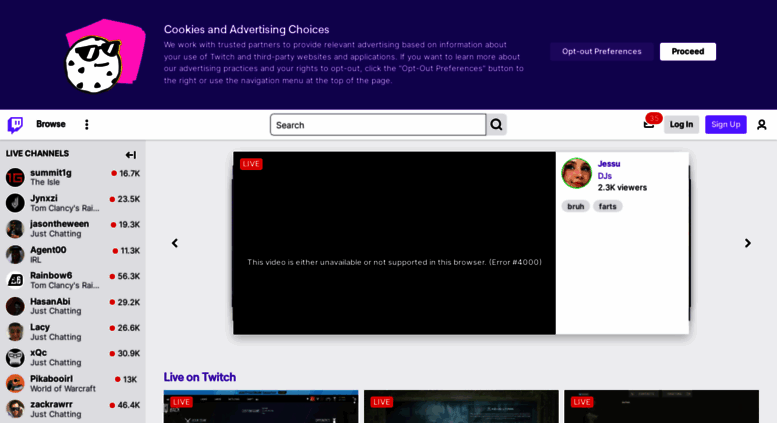This screenshot has height=423, width=777.
Task: Click Rainbow6 channel name
Action: point(51,275)
